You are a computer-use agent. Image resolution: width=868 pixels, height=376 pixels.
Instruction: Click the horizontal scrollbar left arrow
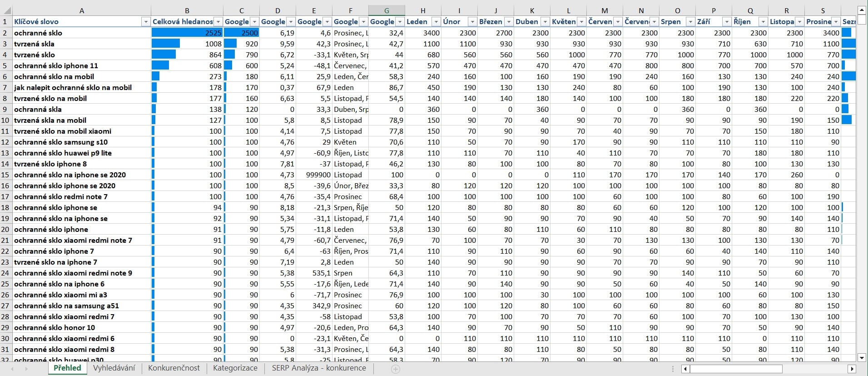684,369
